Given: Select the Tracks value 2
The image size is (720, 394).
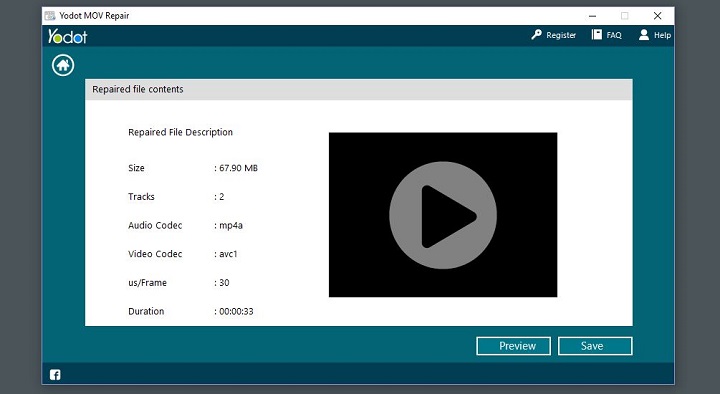Looking at the screenshot, I should (222, 197).
